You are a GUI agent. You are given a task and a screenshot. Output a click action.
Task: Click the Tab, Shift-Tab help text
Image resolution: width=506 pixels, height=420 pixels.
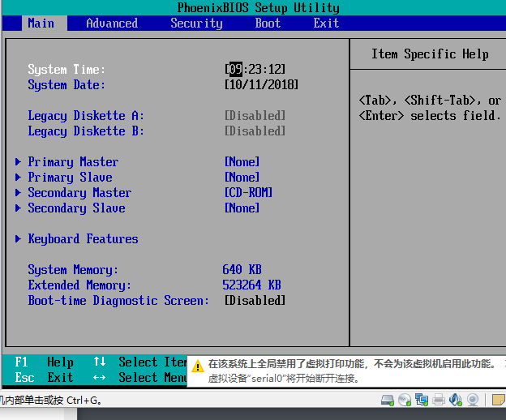(430, 108)
